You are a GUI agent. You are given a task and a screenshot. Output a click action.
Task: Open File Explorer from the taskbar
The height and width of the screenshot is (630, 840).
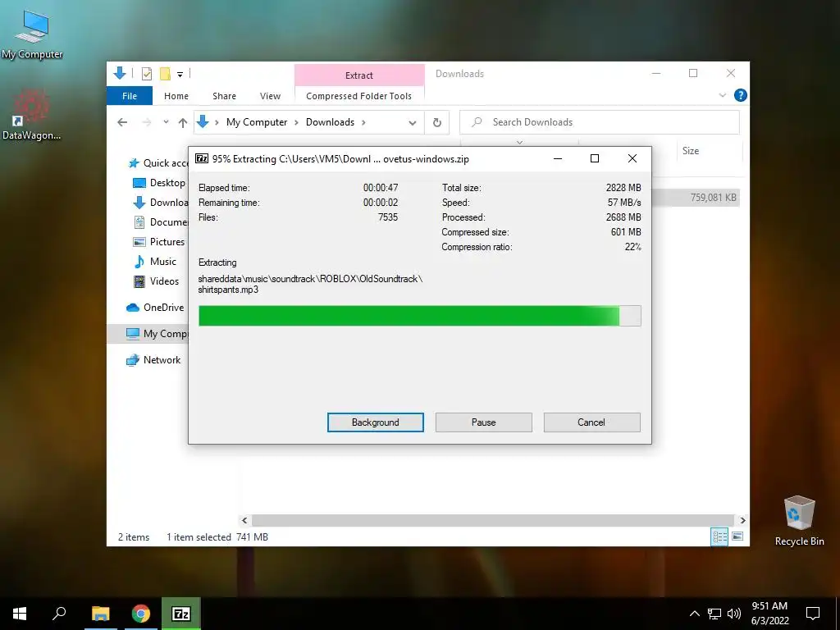(x=100, y=614)
